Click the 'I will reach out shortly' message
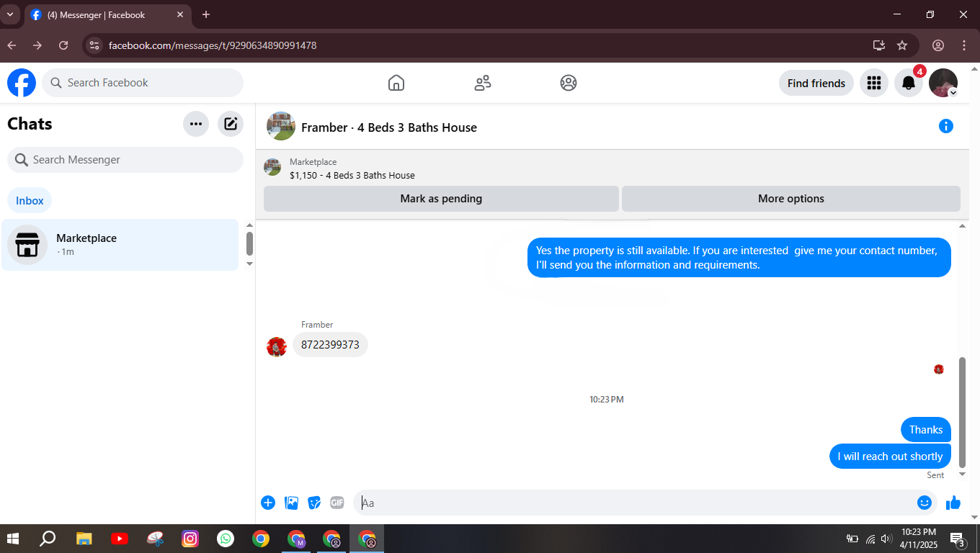The image size is (980, 553). coord(890,457)
